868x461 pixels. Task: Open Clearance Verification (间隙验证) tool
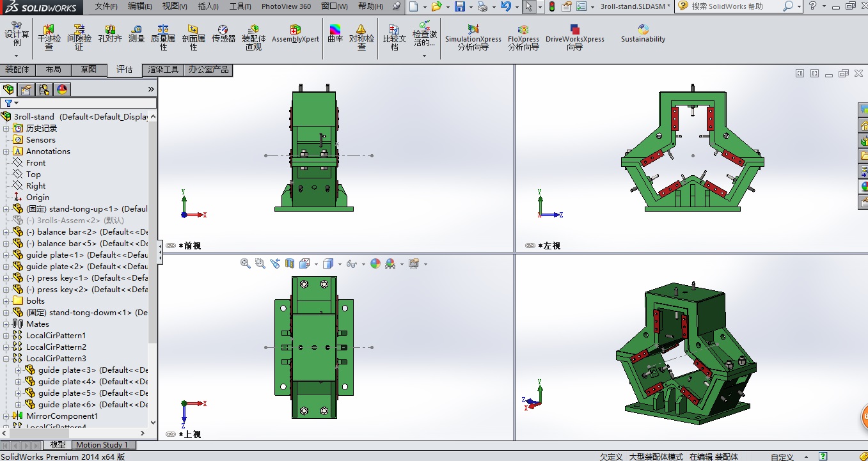(x=79, y=38)
